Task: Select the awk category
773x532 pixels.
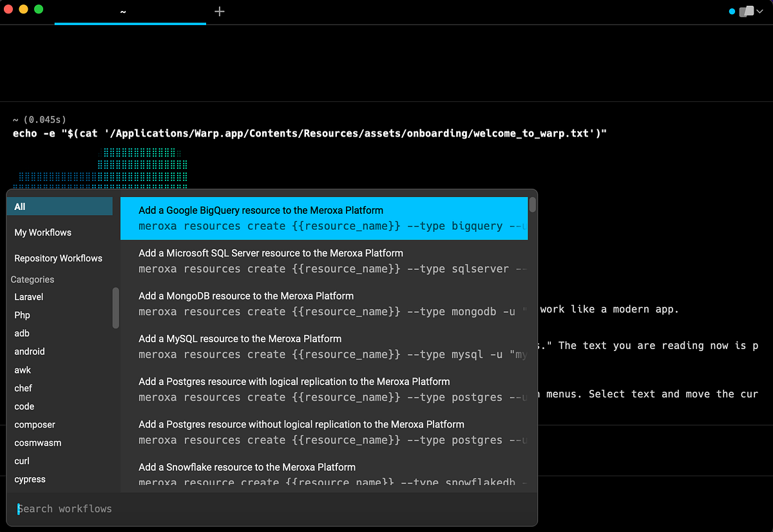Action: point(22,370)
